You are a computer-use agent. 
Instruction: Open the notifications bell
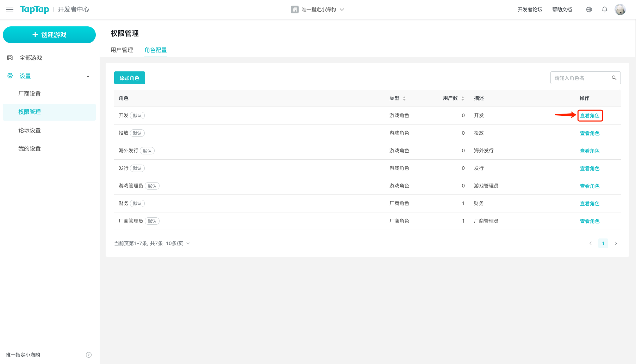point(605,9)
